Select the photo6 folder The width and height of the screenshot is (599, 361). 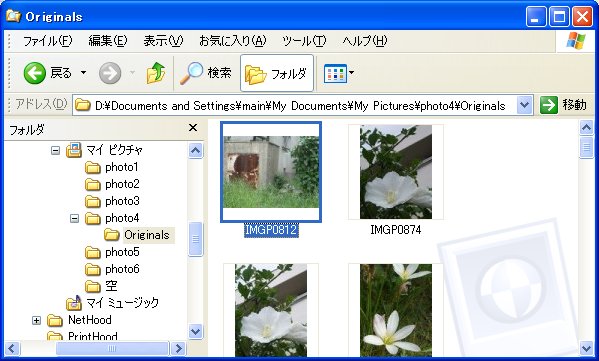click(x=112, y=269)
